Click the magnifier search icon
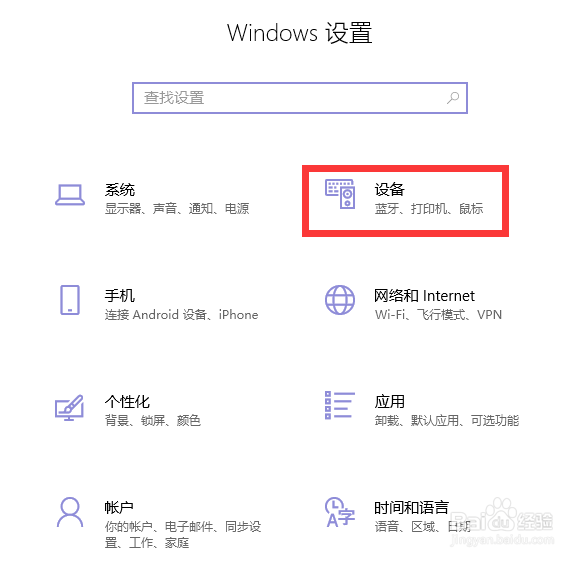 coord(453,98)
